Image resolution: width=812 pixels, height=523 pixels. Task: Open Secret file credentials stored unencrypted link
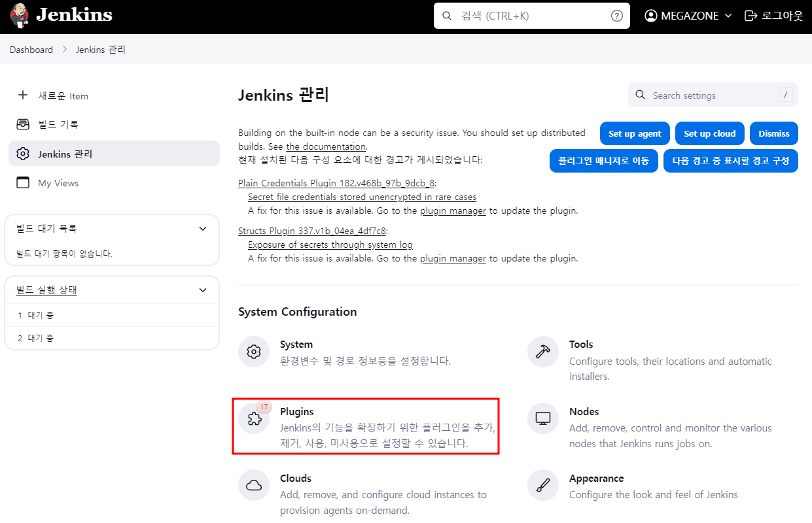click(x=362, y=197)
